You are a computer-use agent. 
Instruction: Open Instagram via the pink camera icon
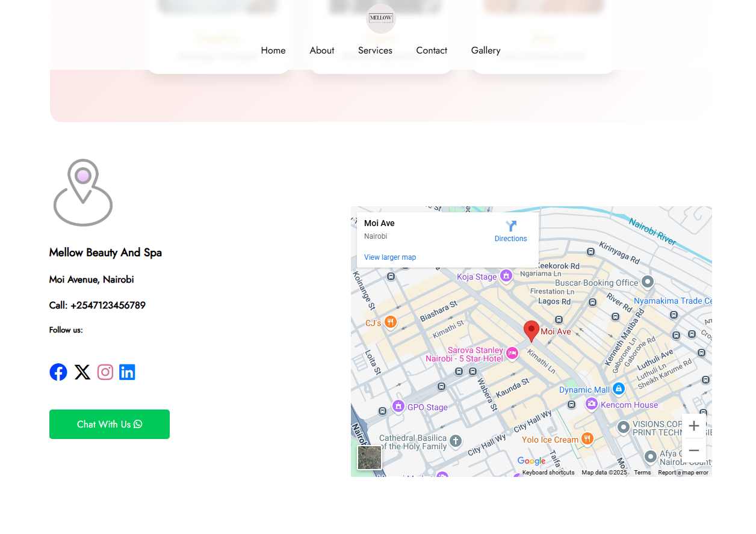coord(105,372)
